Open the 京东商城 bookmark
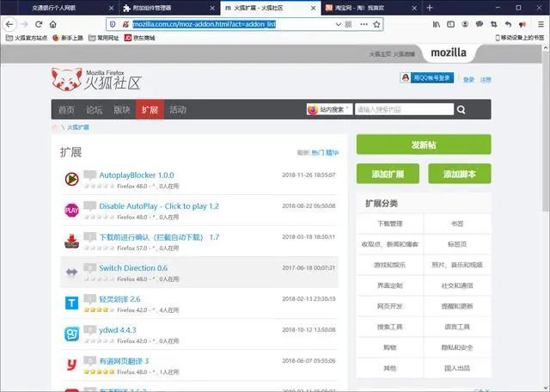This screenshot has height=392, width=550. (140, 38)
